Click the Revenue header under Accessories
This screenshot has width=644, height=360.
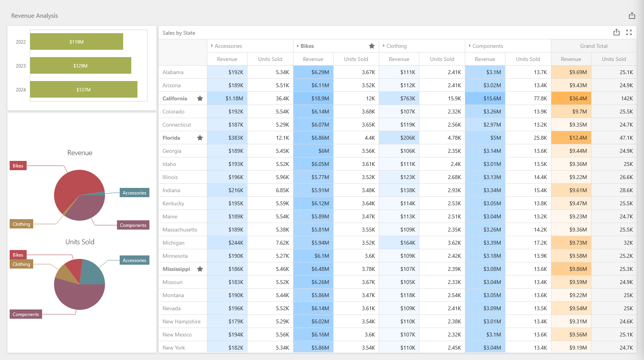coord(227,59)
